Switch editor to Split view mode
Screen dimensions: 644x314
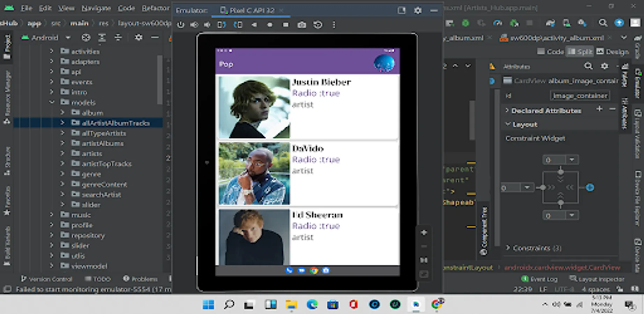click(x=580, y=52)
